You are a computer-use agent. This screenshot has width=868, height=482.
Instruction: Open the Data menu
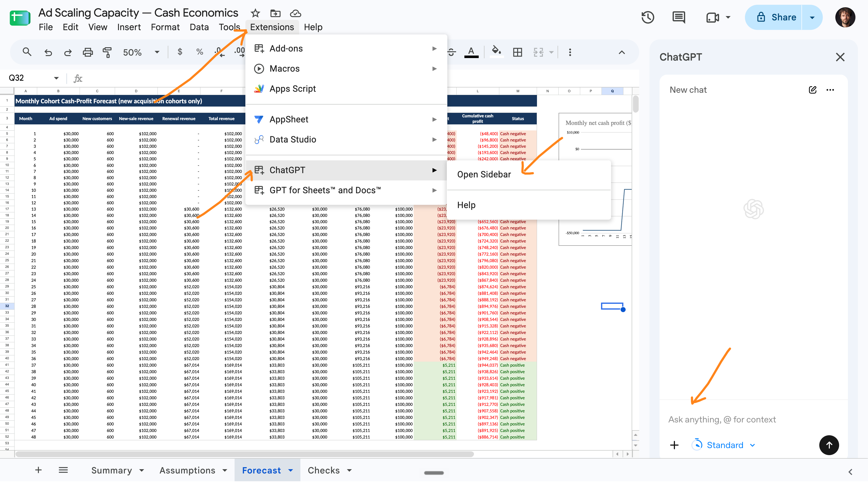pos(199,27)
